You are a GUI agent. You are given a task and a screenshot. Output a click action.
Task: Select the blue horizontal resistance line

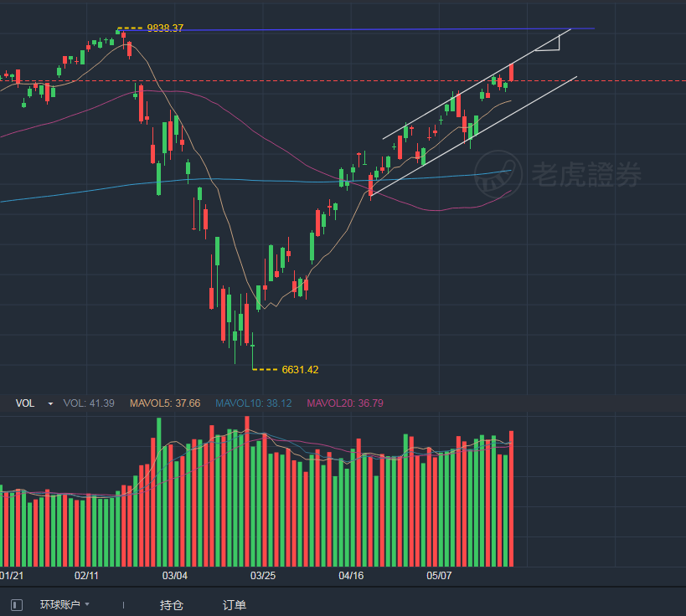(x=377, y=29)
